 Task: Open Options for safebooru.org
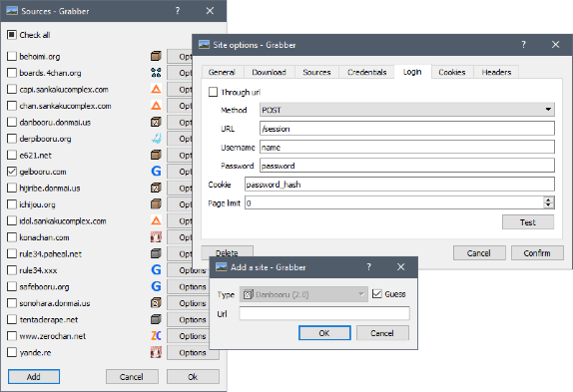click(193, 286)
